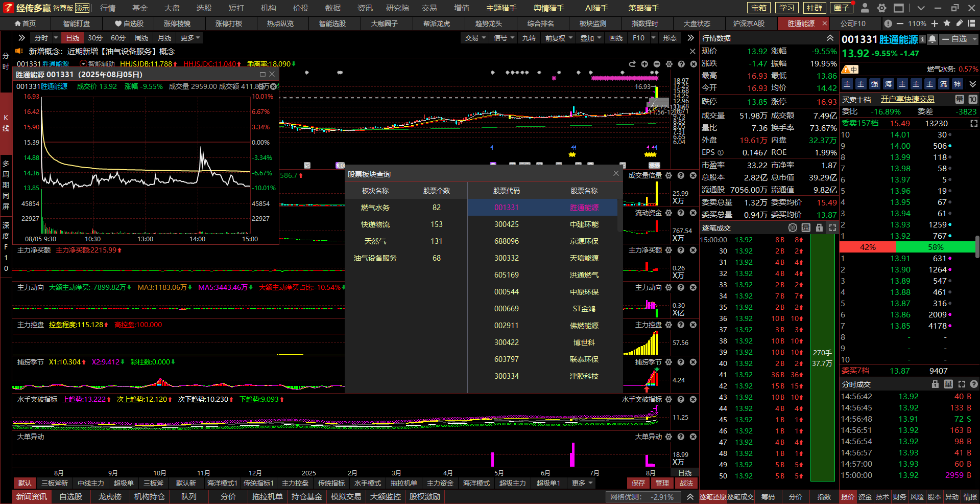This screenshot has height=504, width=980.
Task: Click the 开户享快捷交易 link
Action: pos(907,99)
